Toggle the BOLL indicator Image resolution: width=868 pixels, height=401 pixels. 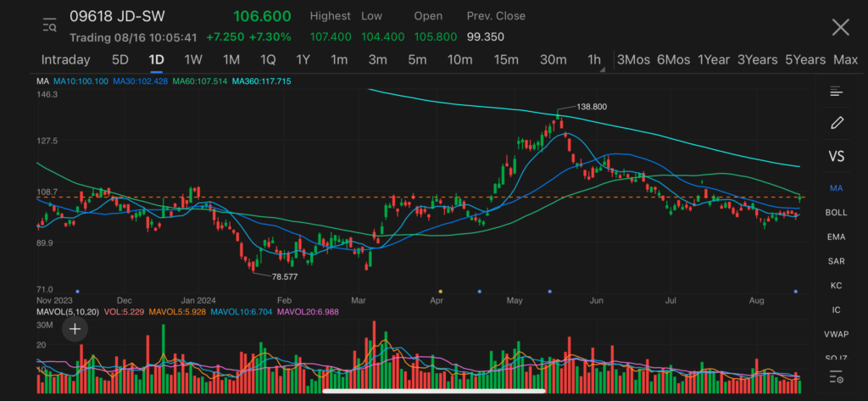click(x=837, y=213)
